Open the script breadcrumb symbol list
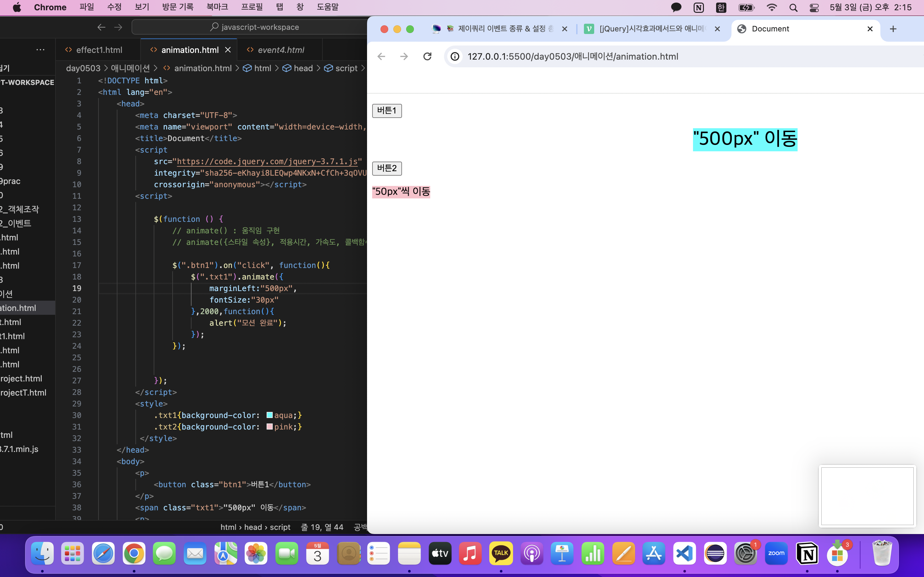Image resolution: width=924 pixels, height=577 pixels. [346, 68]
